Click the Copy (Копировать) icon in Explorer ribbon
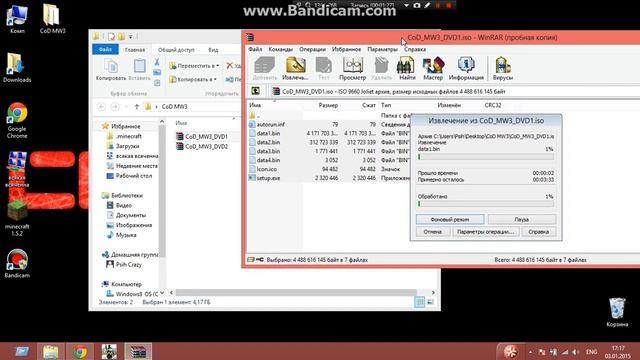Image resolution: width=640 pixels, height=360 pixels. 111,69
